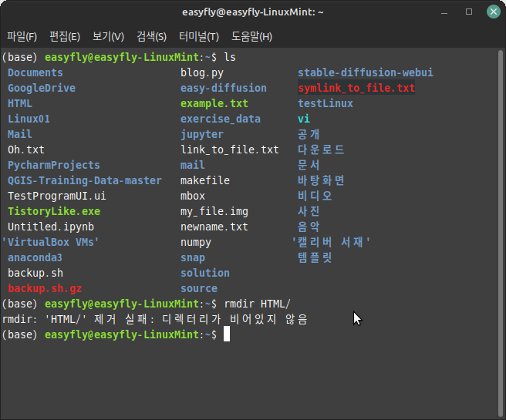Open the 도움말(H) menu
The width and height of the screenshot is (506, 420).
click(x=251, y=36)
